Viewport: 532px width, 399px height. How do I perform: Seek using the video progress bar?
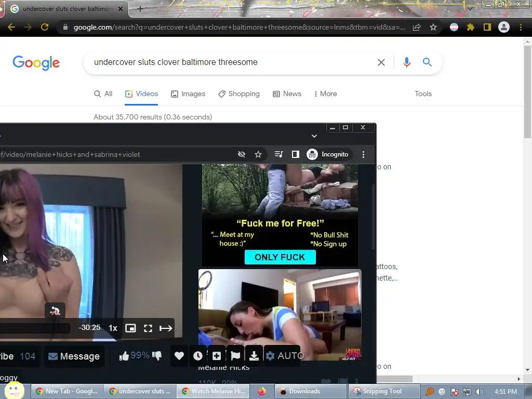(x=35, y=328)
